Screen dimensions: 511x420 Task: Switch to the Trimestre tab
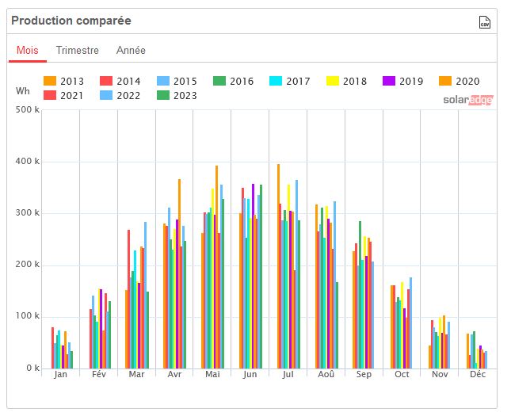point(77,50)
